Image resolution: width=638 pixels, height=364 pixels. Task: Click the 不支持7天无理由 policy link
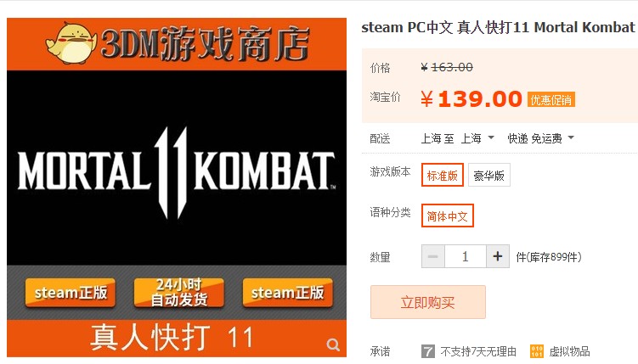coord(478,351)
